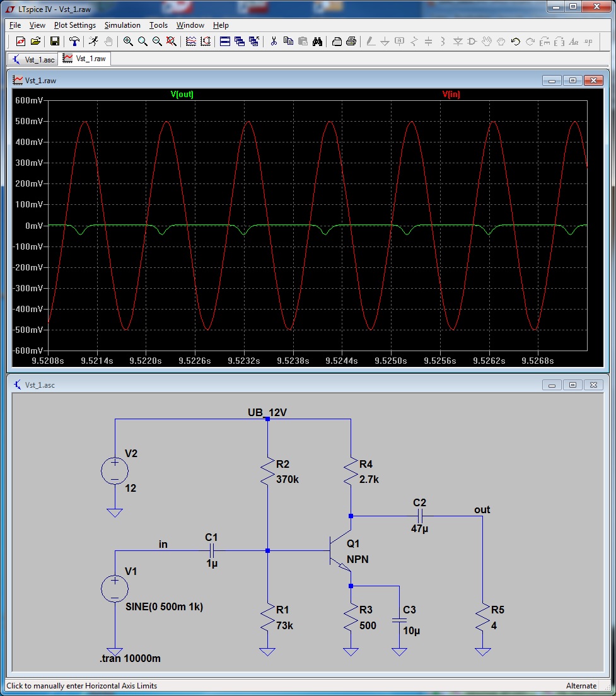Click the Component gate icon

pyautogui.click(x=472, y=41)
